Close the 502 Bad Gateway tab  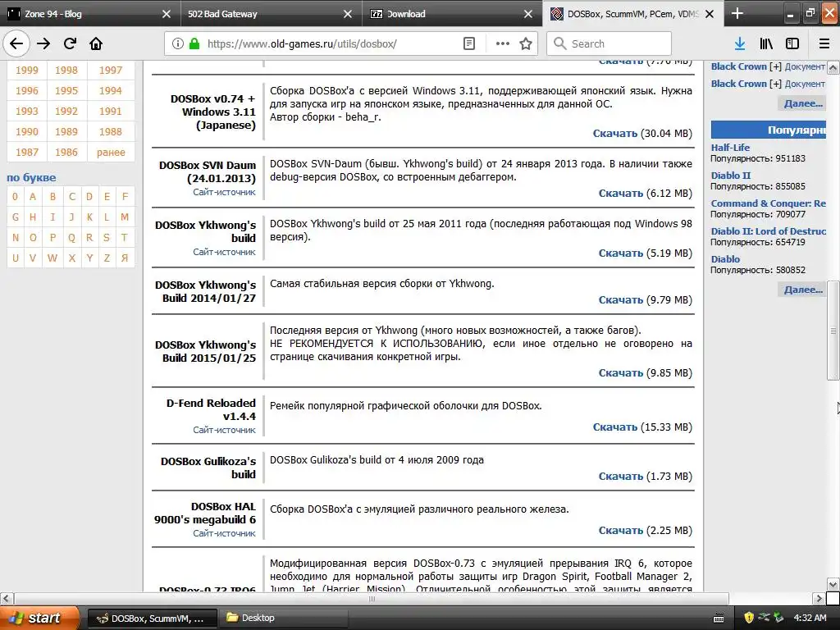pos(348,14)
